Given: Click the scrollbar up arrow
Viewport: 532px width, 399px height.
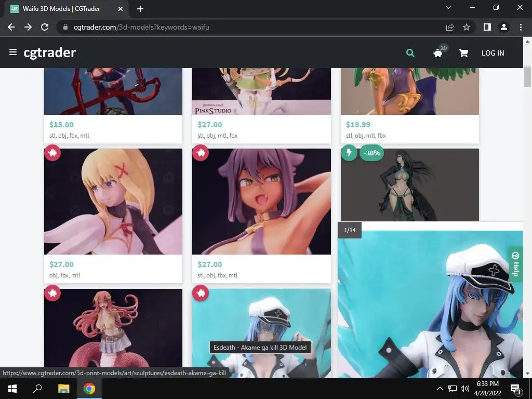Looking at the screenshot, I should pos(527,42).
